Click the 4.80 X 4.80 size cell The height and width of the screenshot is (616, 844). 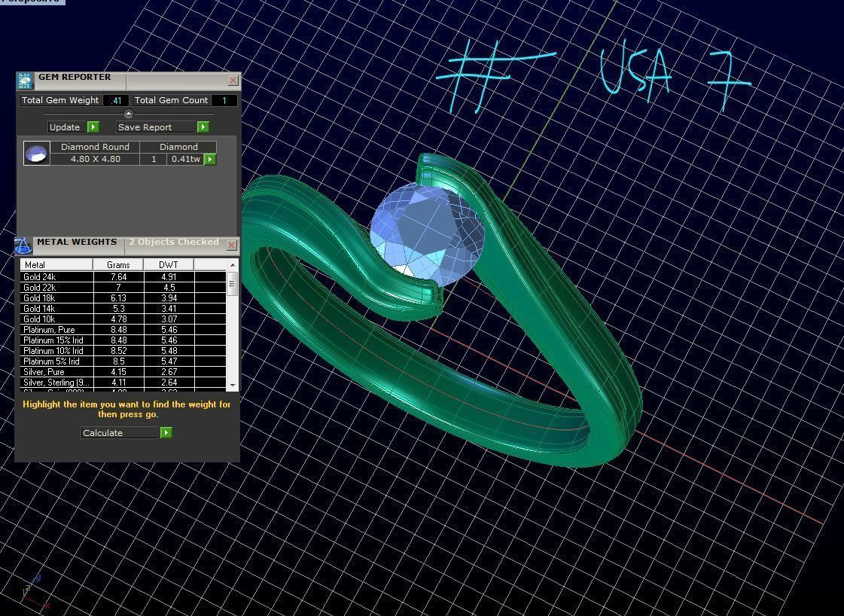96,160
